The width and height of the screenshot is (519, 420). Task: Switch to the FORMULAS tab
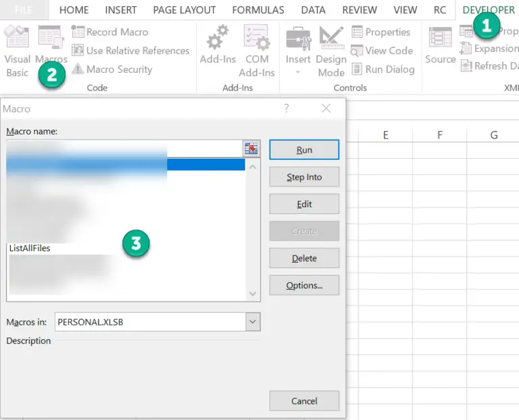(x=259, y=10)
